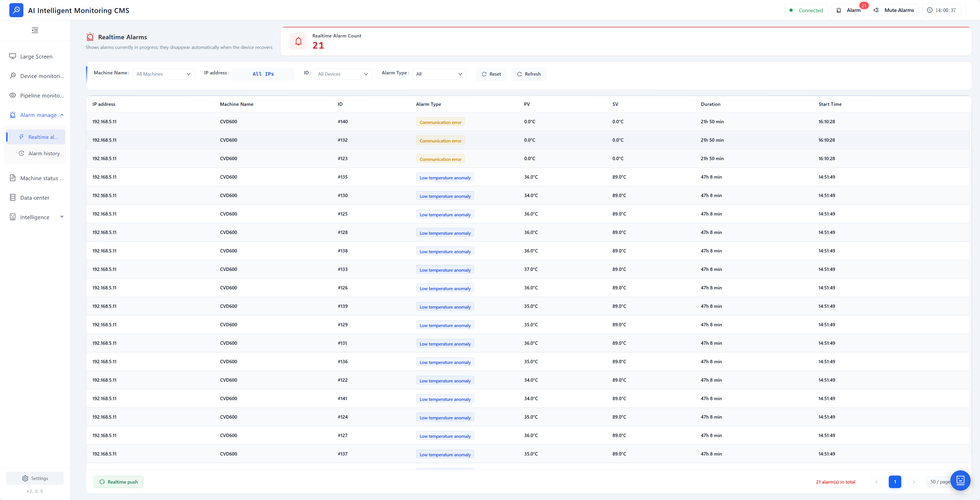Open Device monitoring in the sidebar

(x=35, y=76)
